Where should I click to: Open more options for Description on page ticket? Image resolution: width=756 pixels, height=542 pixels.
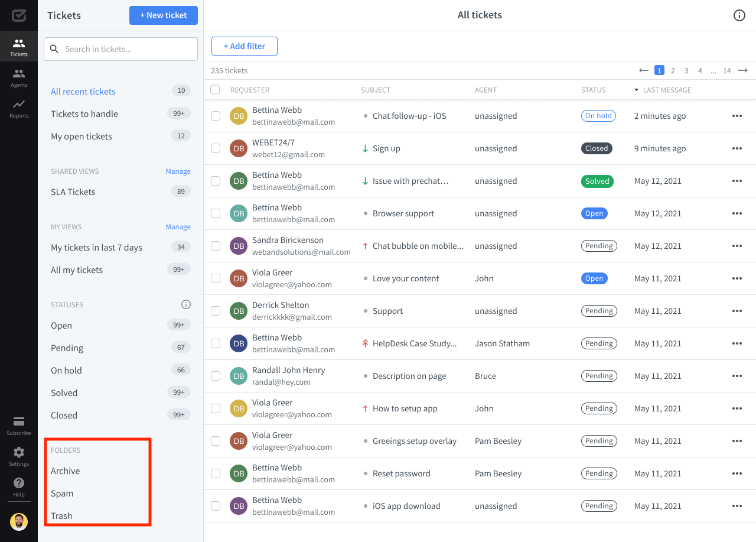tap(737, 376)
